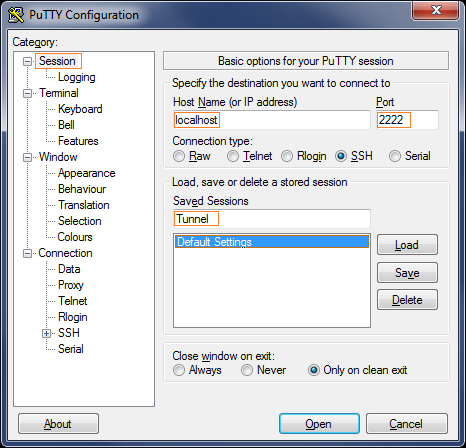Collapse the Window tree node
Screen dimensions: 466x448
[27, 157]
